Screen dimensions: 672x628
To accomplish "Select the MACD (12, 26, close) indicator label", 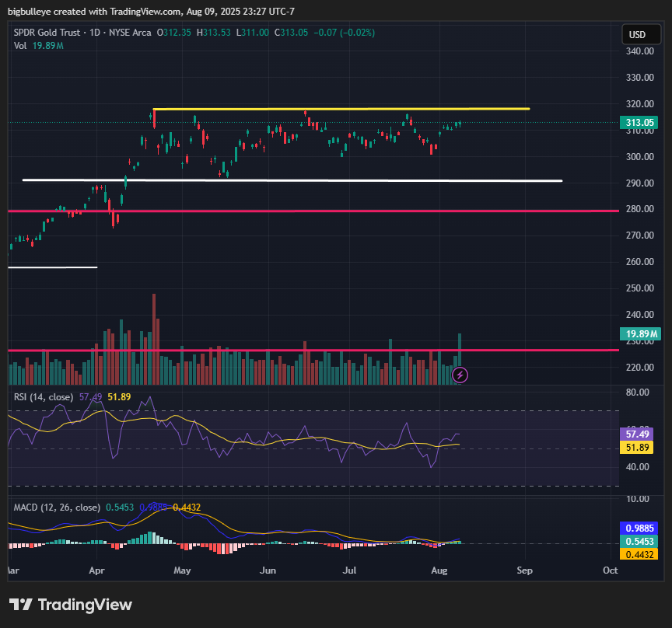I will coord(57,508).
